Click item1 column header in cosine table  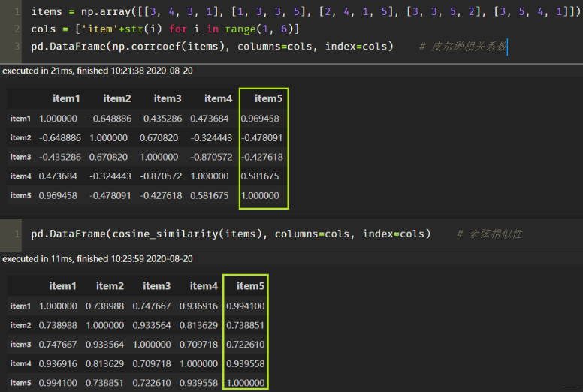pos(63,285)
